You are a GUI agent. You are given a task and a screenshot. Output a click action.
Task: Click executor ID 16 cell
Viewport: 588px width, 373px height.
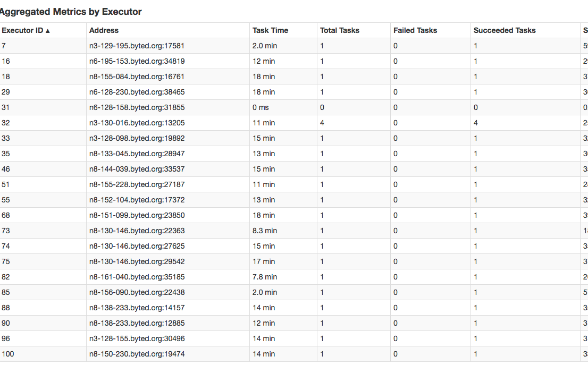43,61
